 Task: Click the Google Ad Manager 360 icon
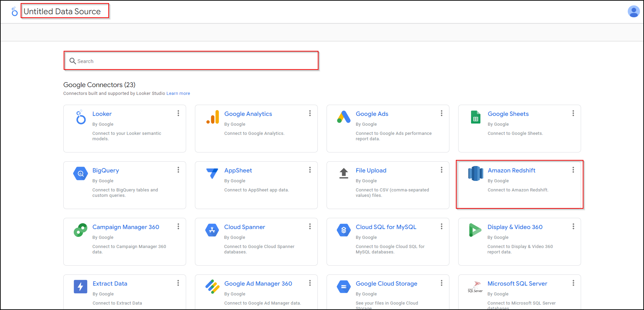[x=213, y=287]
